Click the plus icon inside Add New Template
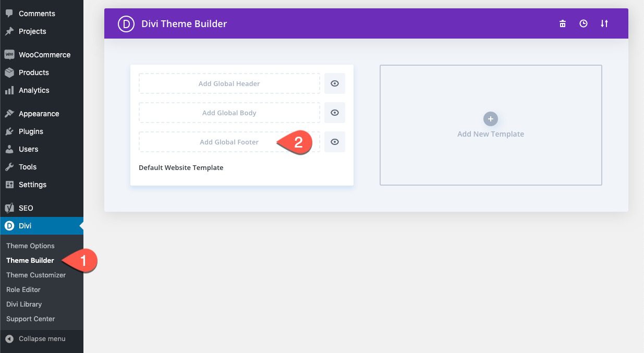Screen dimensions: 644x353 490,119
